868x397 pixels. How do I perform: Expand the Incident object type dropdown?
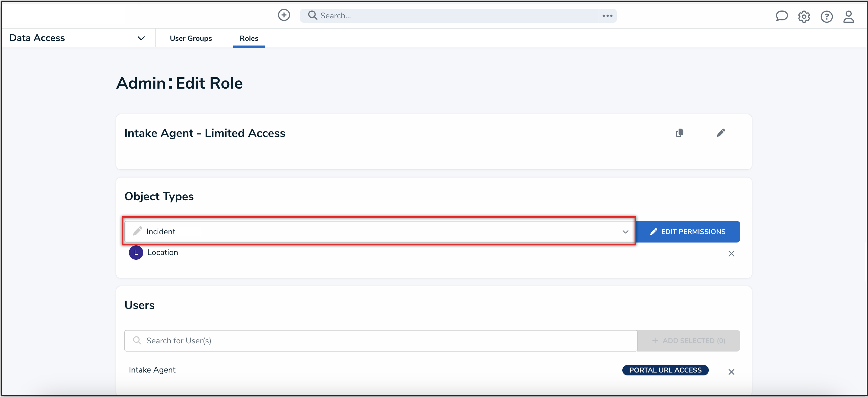[x=625, y=232]
